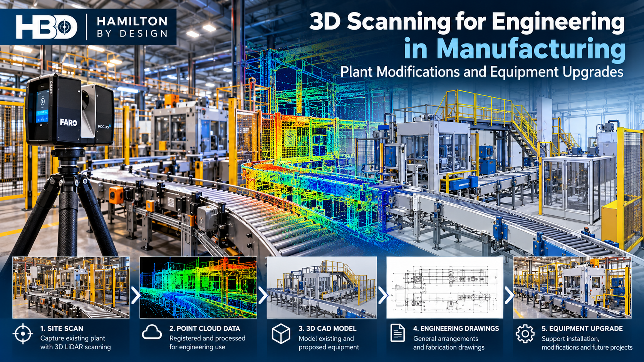Click the 'BY DESIGN' brand text
This screenshot has width=644, height=362.
click(x=132, y=34)
